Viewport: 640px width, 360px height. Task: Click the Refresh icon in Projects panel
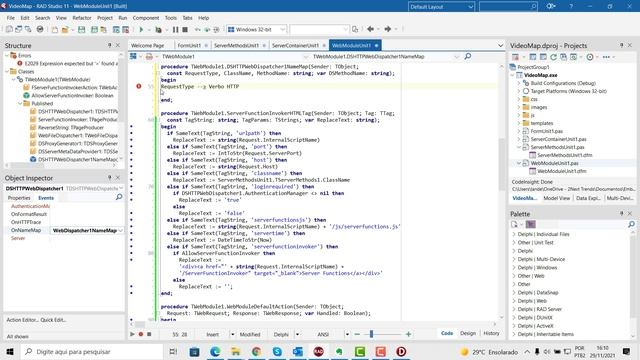(553, 57)
